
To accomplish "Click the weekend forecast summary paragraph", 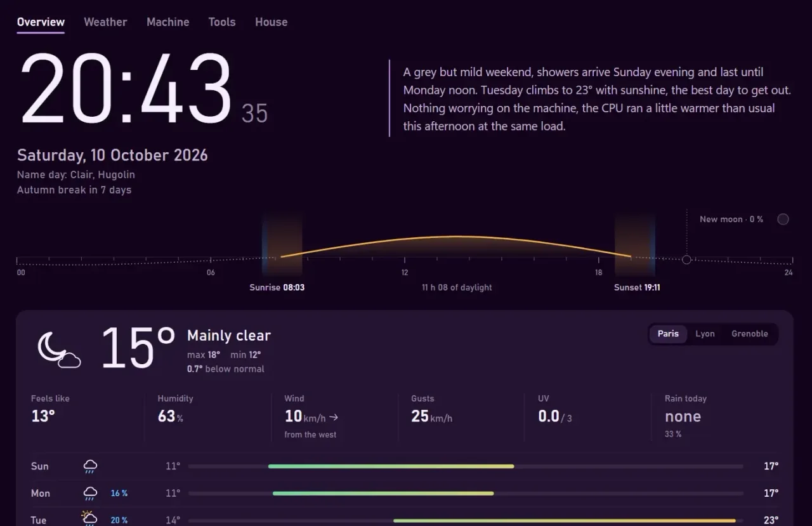I will (597, 99).
